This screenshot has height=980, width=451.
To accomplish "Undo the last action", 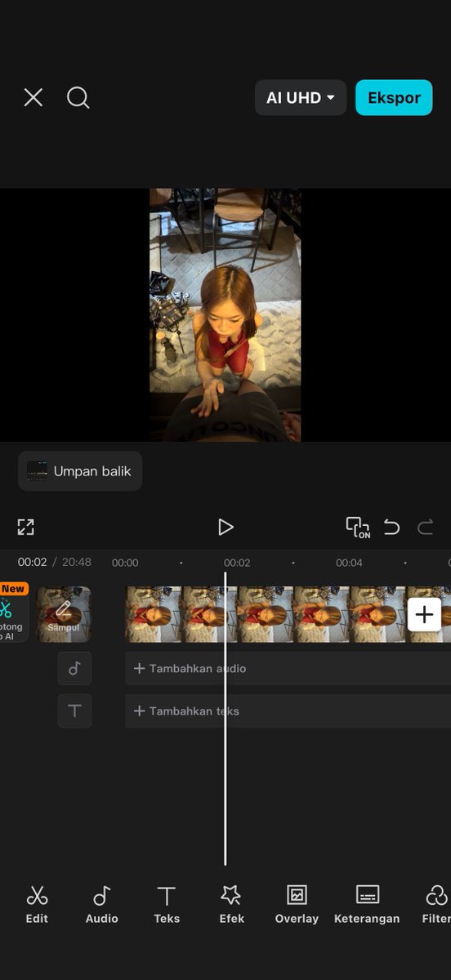I will pos(392,527).
